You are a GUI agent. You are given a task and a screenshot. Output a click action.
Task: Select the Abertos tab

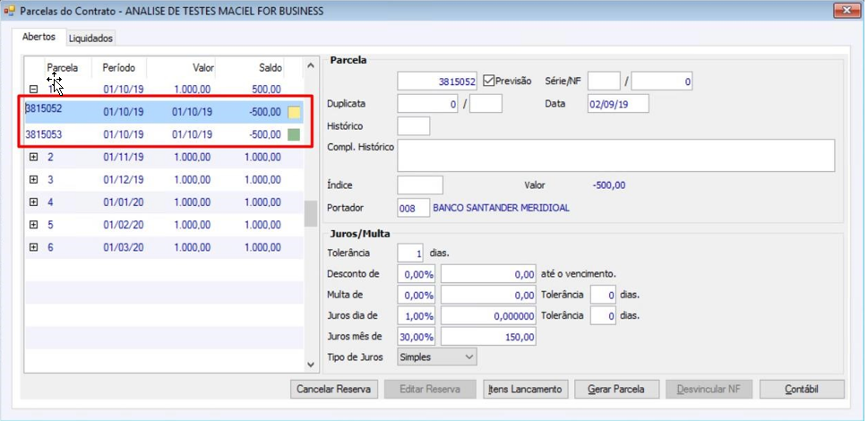(x=39, y=37)
